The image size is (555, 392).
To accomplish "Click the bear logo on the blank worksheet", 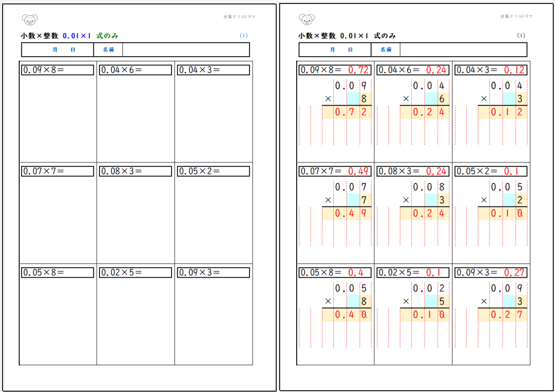I will (30, 19).
